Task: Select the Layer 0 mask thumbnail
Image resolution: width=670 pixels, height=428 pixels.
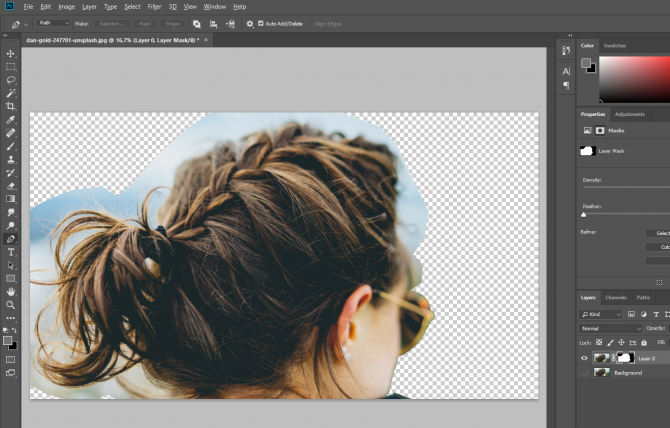Action: point(625,357)
